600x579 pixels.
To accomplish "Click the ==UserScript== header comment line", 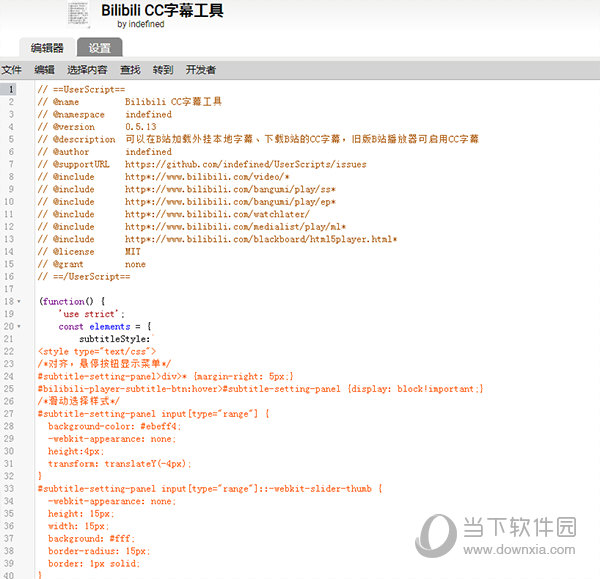I will (82, 90).
